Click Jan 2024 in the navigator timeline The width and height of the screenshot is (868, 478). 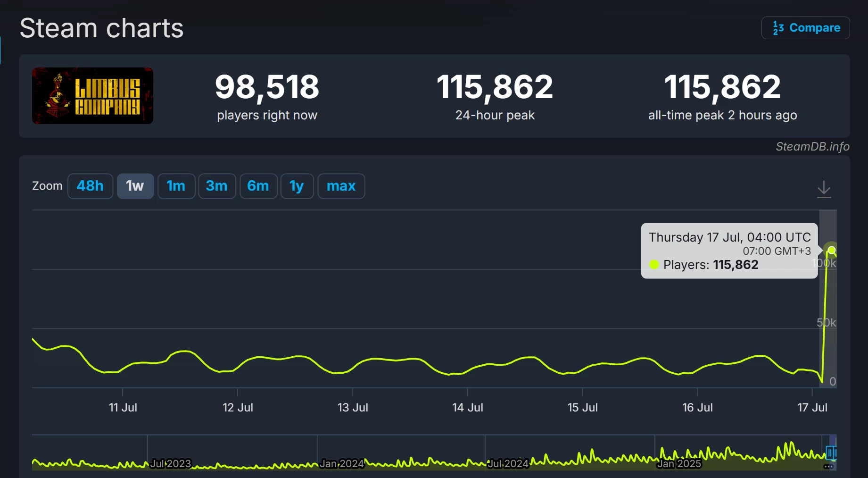coord(342,464)
